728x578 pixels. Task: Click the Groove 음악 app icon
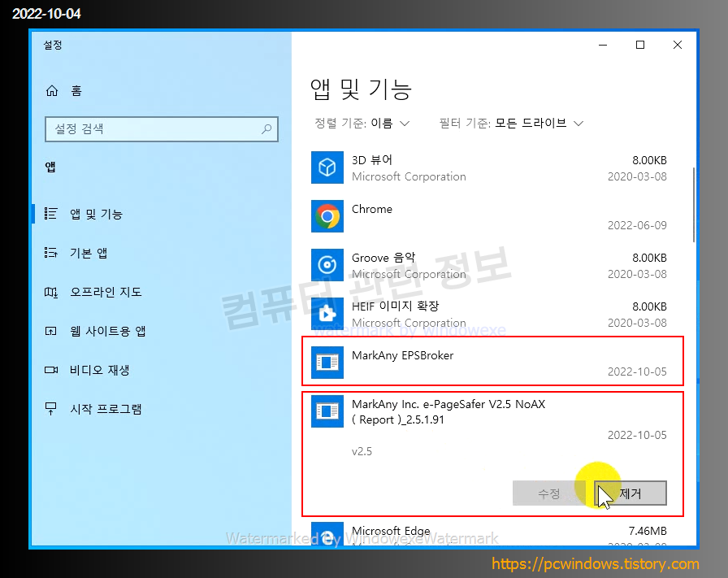tap(327, 265)
